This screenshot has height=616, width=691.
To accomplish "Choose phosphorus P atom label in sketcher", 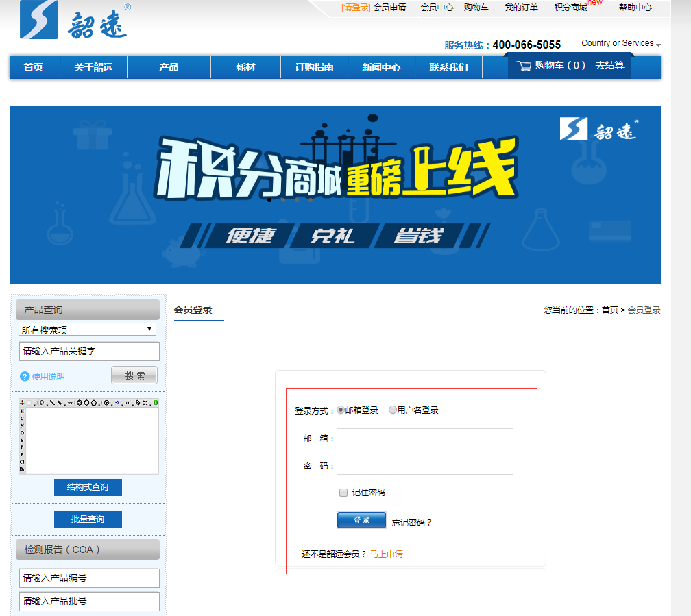I will [22, 447].
